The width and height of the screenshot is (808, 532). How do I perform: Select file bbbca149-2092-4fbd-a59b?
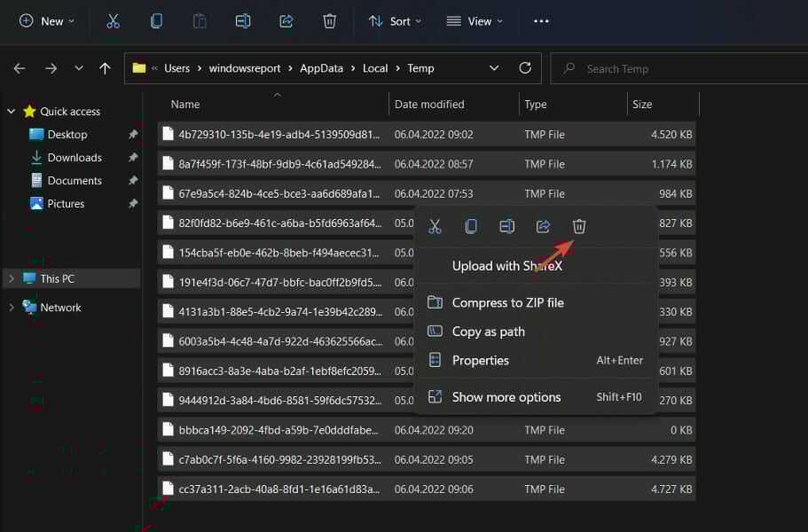click(427, 430)
